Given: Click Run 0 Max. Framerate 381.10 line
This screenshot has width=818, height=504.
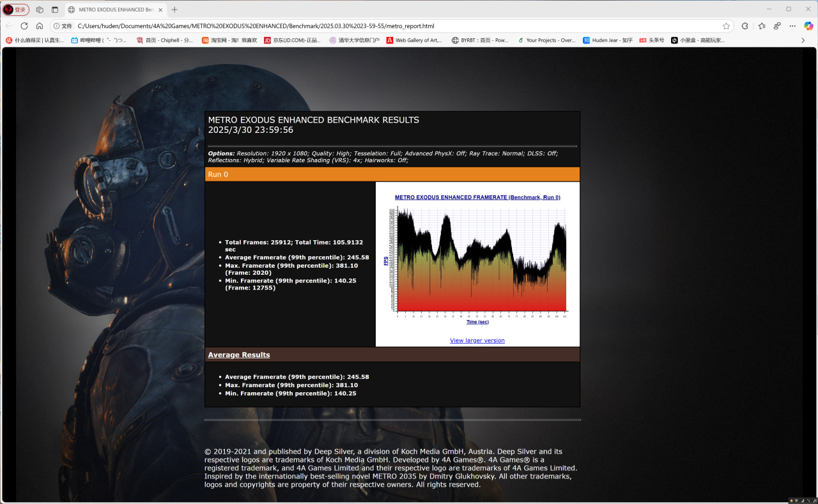Looking at the screenshot, I should click(x=291, y=269).
